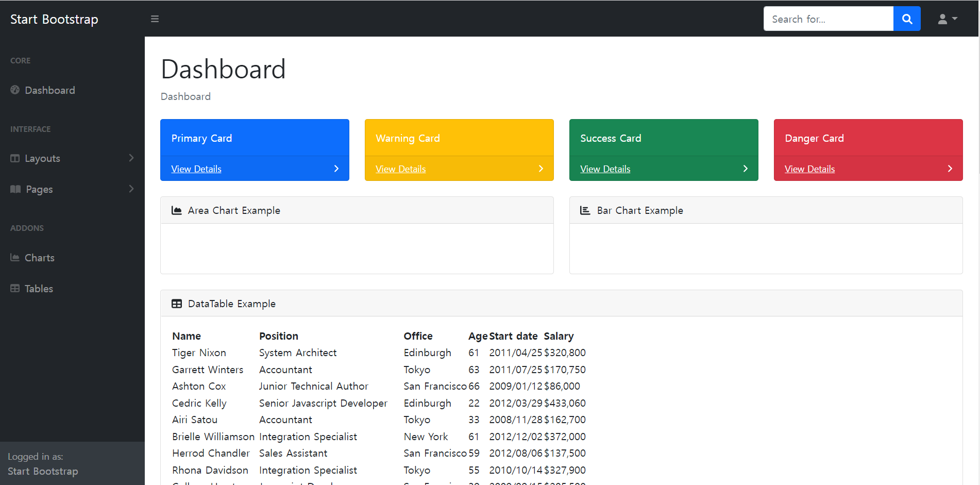
Task: Click the Junior Technical Author cell
Action: tap(314, 386)
